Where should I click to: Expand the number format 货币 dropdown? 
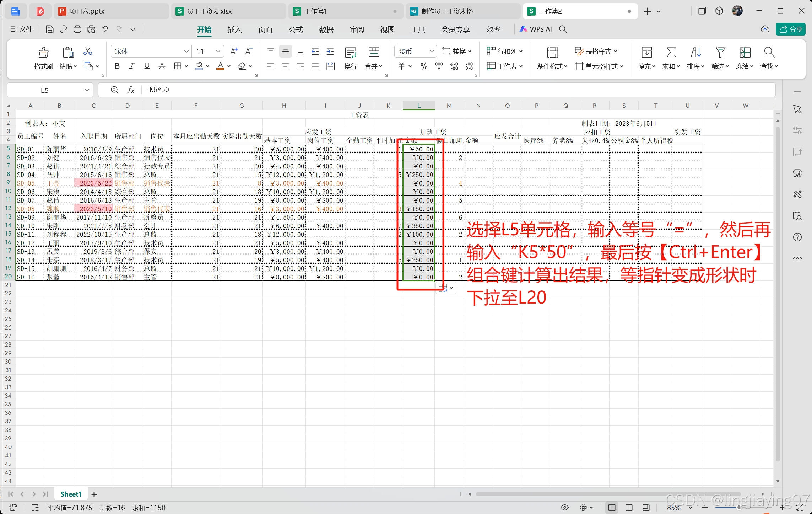[432, 52]
